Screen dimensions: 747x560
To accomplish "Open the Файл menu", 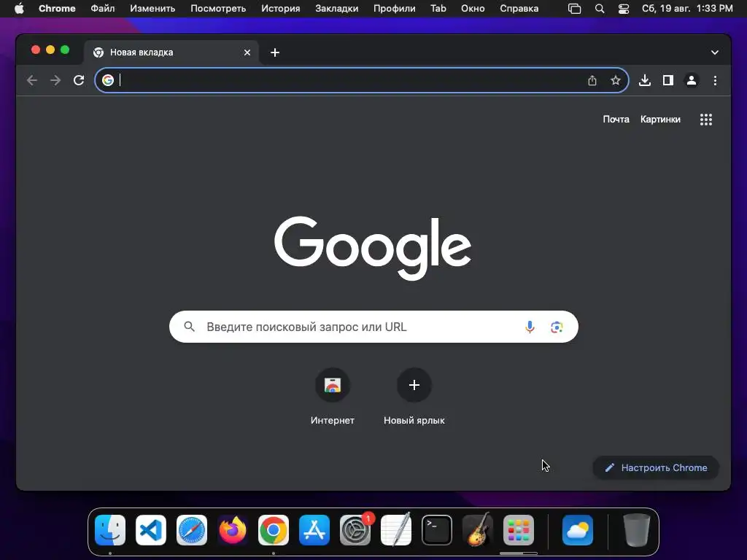I will tap(102, 9).
